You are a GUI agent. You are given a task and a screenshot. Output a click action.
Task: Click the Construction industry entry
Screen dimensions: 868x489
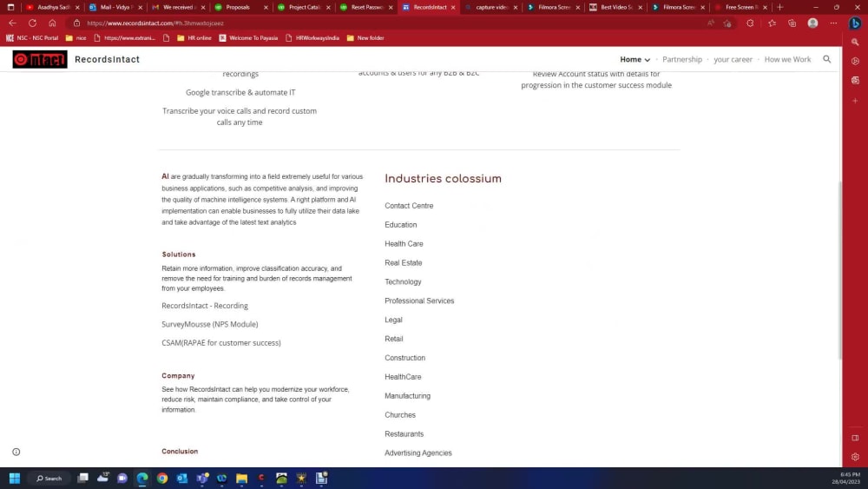tap(404, 358)
